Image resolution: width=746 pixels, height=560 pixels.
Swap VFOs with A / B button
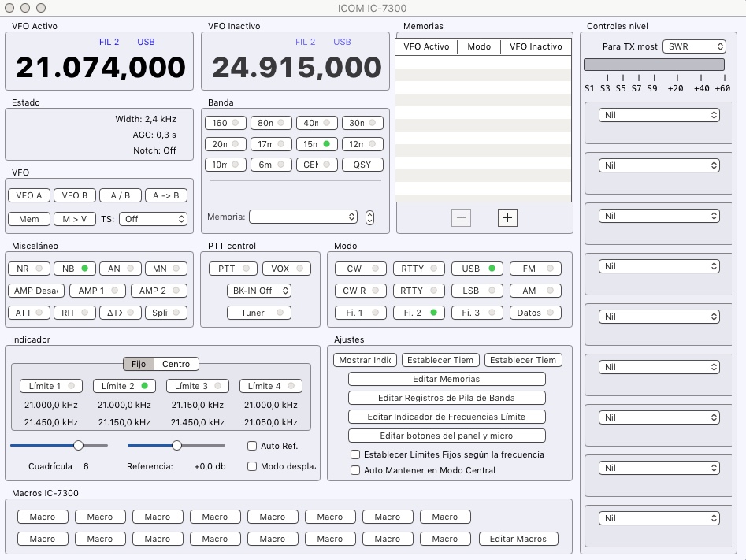(121, 195)
